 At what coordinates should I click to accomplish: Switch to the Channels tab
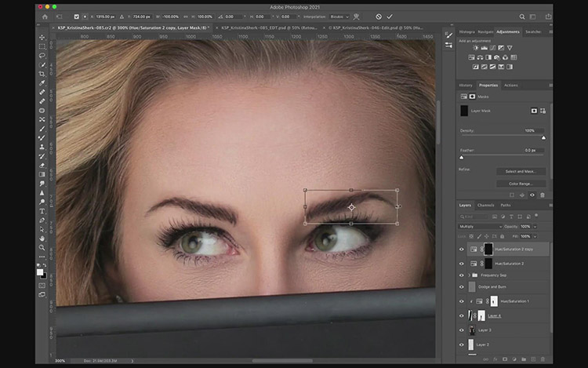(486, 206)
